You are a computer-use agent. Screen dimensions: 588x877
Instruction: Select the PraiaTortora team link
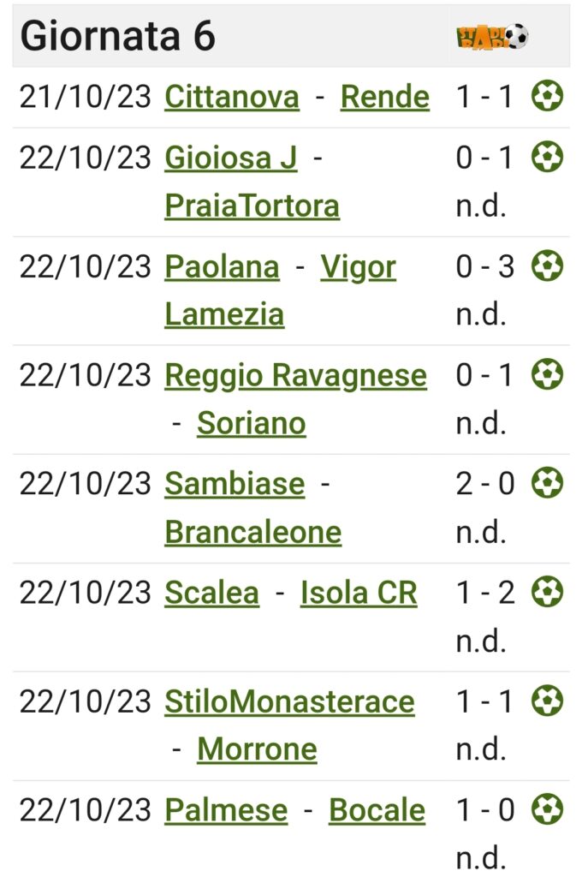coord(252,206)
